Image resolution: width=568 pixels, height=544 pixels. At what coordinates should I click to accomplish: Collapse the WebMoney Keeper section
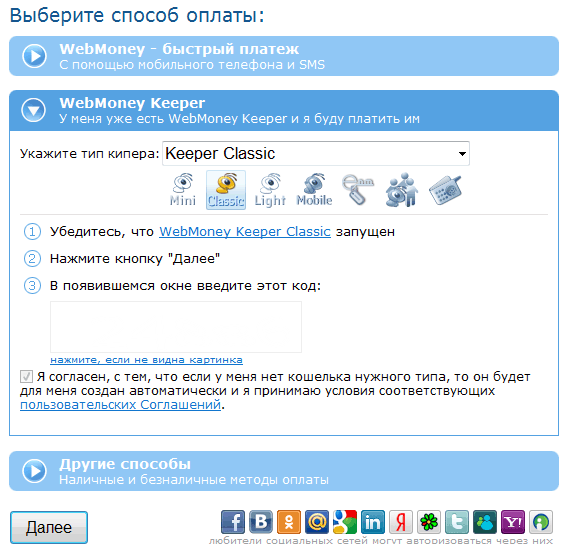[x=284, y=110]
